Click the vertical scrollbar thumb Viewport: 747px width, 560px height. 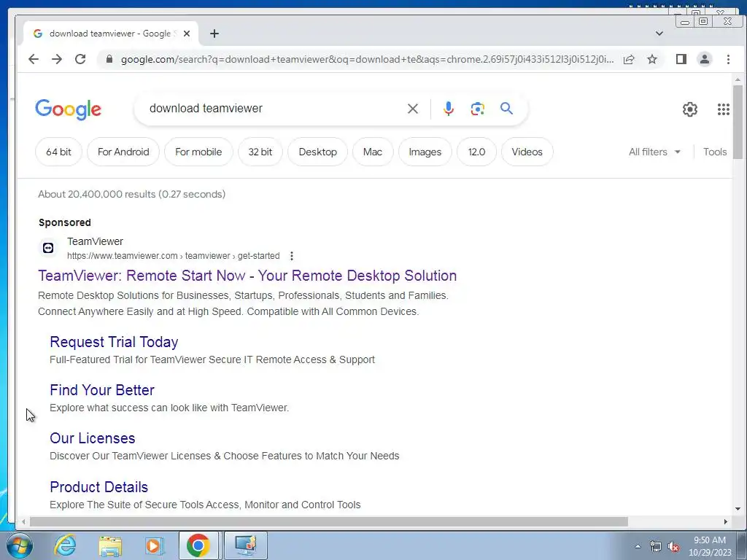(738, 122)
